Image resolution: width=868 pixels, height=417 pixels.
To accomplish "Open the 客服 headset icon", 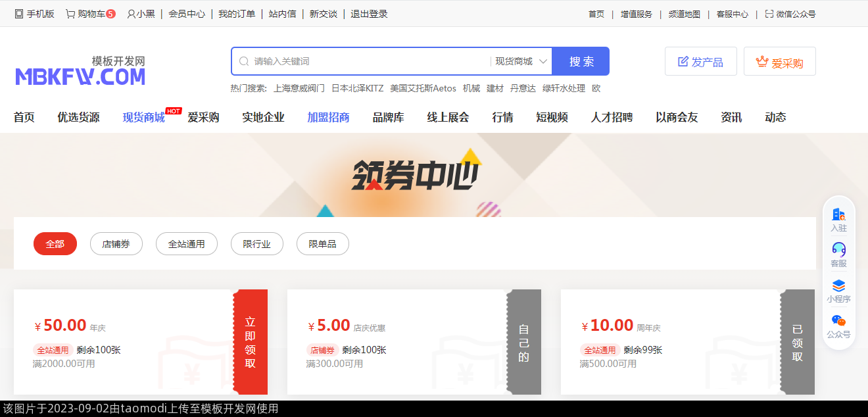I will pyautogui.click(x=838, y=250).
